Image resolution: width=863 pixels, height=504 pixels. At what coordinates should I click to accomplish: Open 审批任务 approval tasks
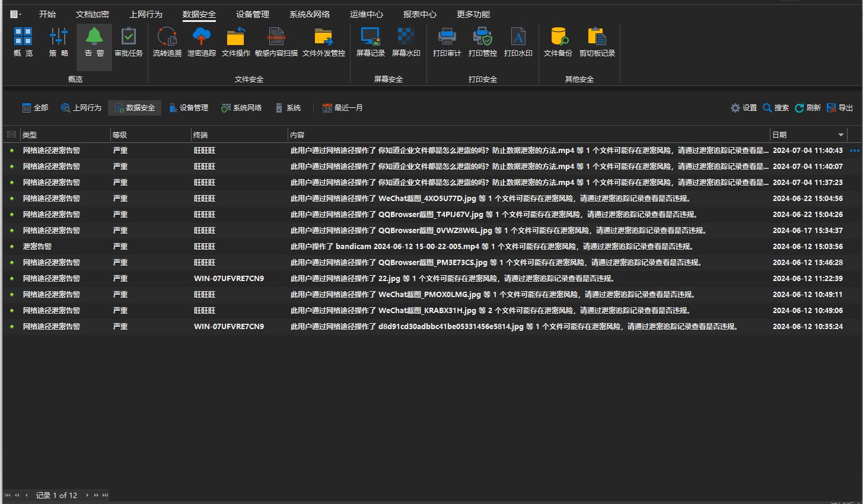point(129,42)
